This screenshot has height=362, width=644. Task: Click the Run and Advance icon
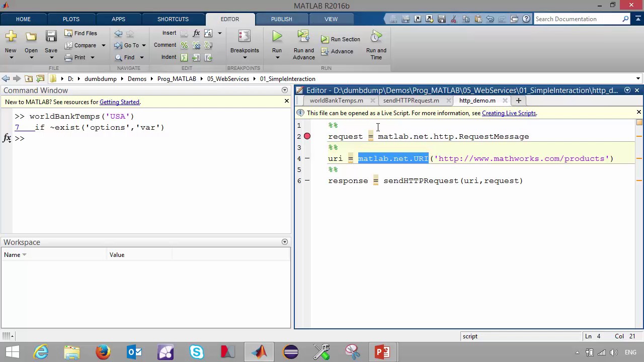pyautogui.click(x=303, y=36)
